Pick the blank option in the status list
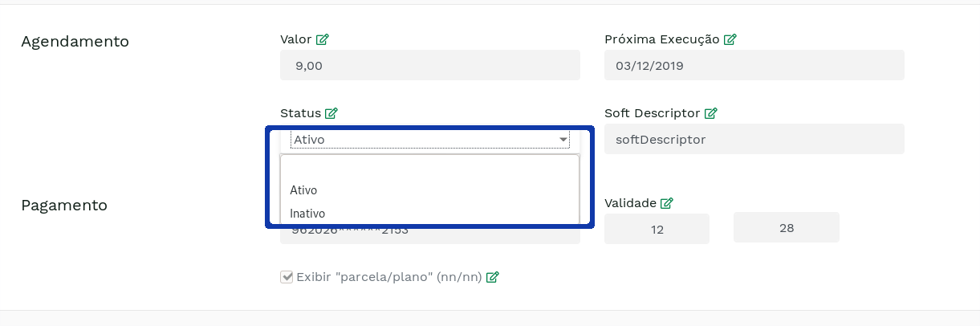 click(x=429, y=169)
